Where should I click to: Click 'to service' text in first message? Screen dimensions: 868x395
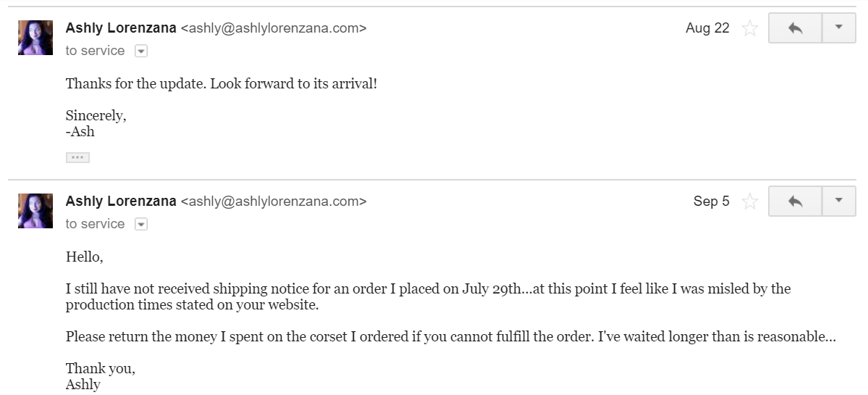point(96,51)
